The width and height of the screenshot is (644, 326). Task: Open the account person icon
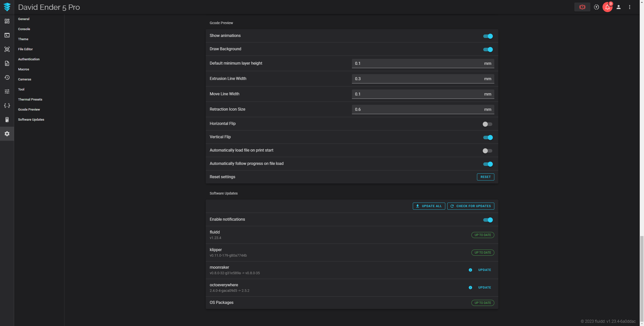coord(619,7)
